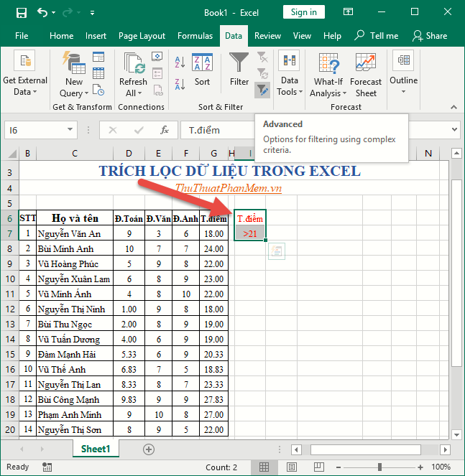This screenshot has height=476, width=465.
Task: Click the Clear filter icon
Action: (x=262, y=57)
